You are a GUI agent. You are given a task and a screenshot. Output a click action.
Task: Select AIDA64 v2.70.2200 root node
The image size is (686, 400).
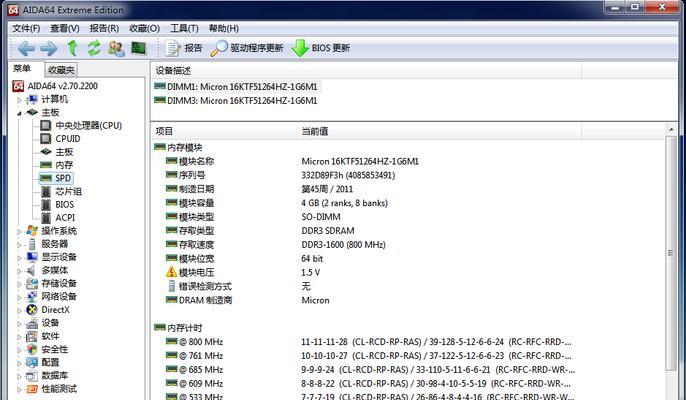point(63,86)
